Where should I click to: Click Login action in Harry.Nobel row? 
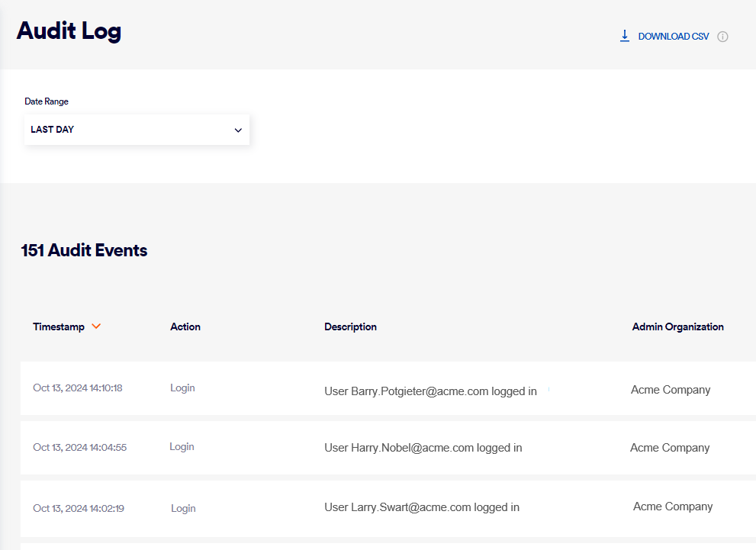tap(182, 447)
